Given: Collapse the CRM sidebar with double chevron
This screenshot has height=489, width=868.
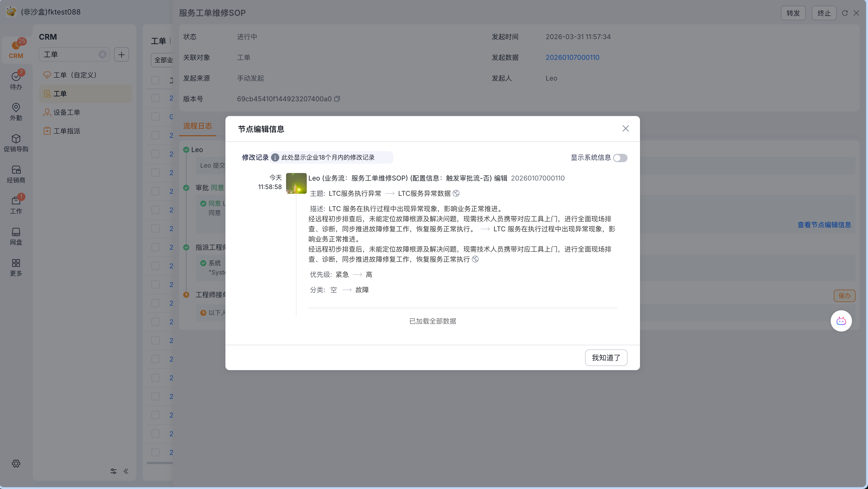Looking at the screenshot, I should click(x=126, y=471).
